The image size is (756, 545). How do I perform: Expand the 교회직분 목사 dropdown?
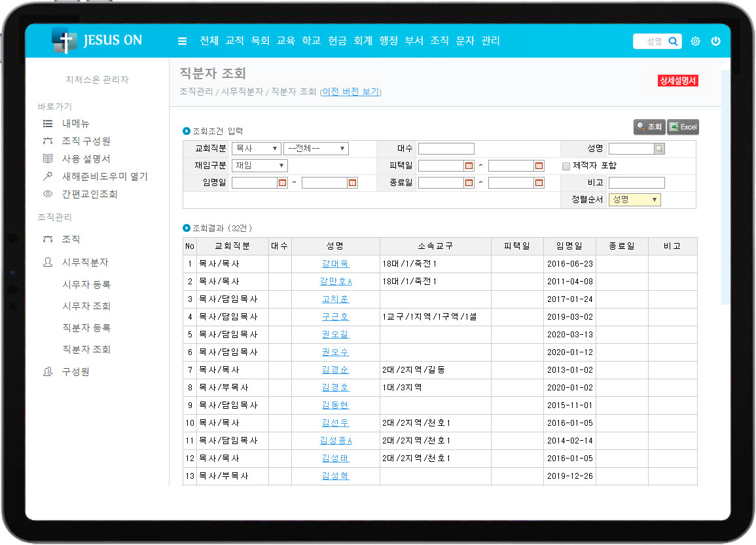(256, 149)
